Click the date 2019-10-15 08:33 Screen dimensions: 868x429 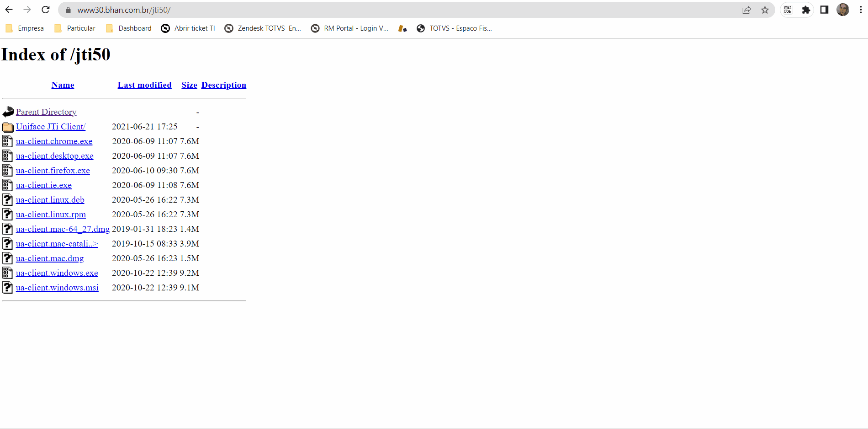145,244
